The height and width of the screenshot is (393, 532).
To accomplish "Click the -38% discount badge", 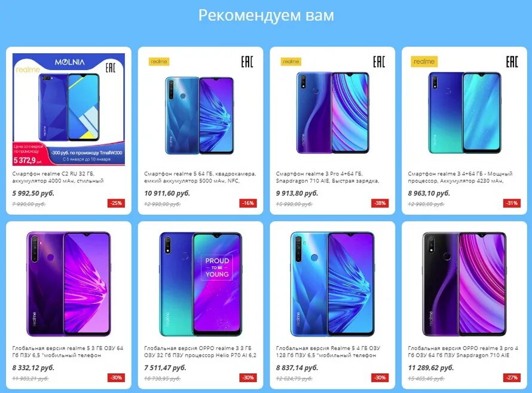I will pyautogui.click(x=380, y=203).
